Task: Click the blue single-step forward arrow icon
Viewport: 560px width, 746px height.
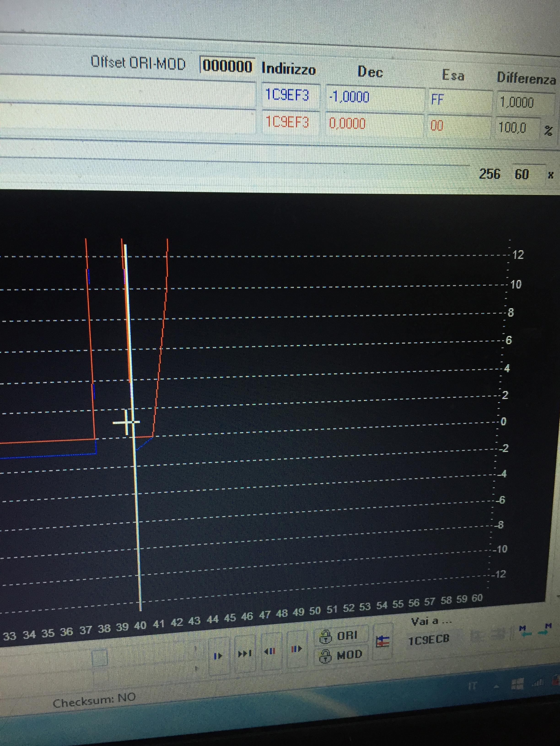Action: [x=218, y=656]
